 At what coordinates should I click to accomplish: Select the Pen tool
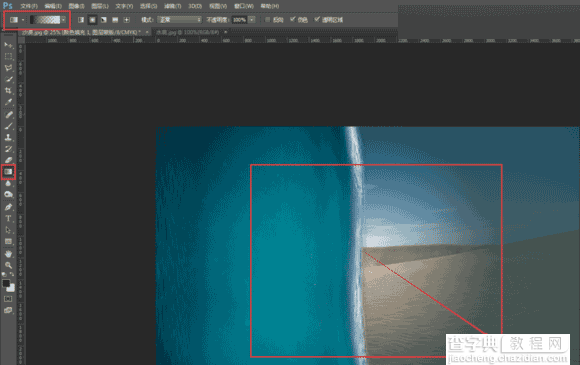pyautogui.click(x=8, y=207)
